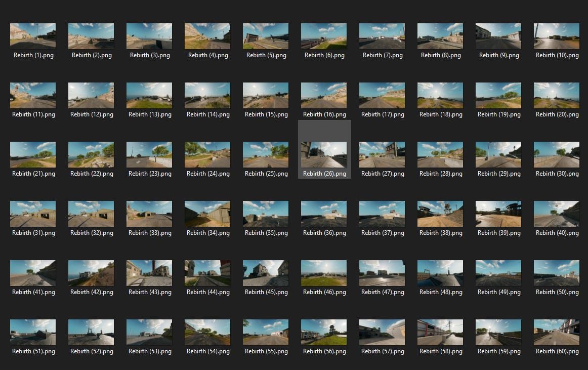Screen dimensions: 588x370
Task: Select the Rebirth (33).png thumbnail
Action: coord(149,214)
